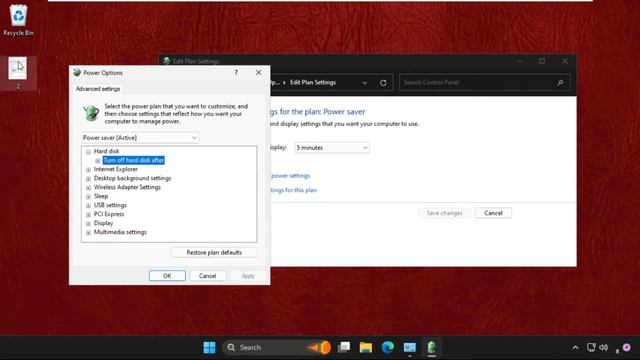Show hidden system tray icons
640x360 pixels.
(575, 348)
